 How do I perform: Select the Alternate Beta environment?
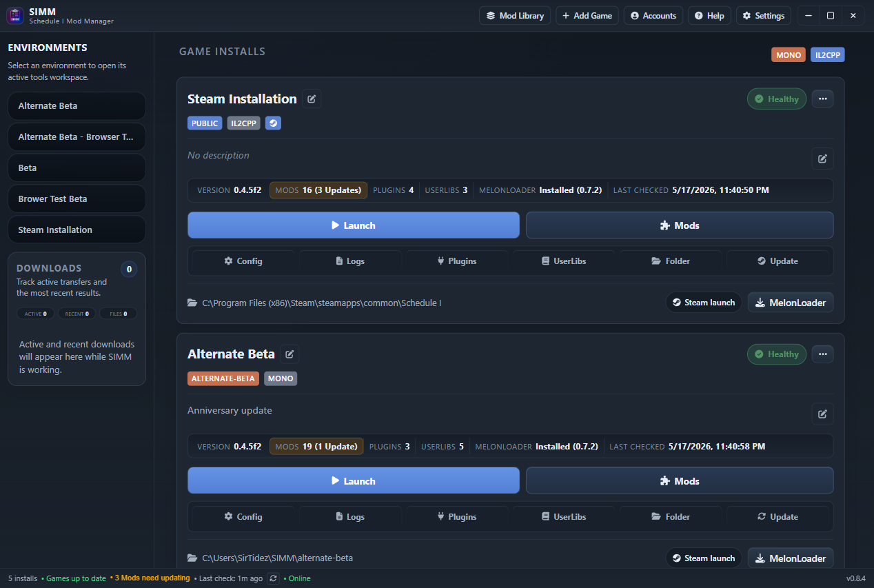coord(77,105)
